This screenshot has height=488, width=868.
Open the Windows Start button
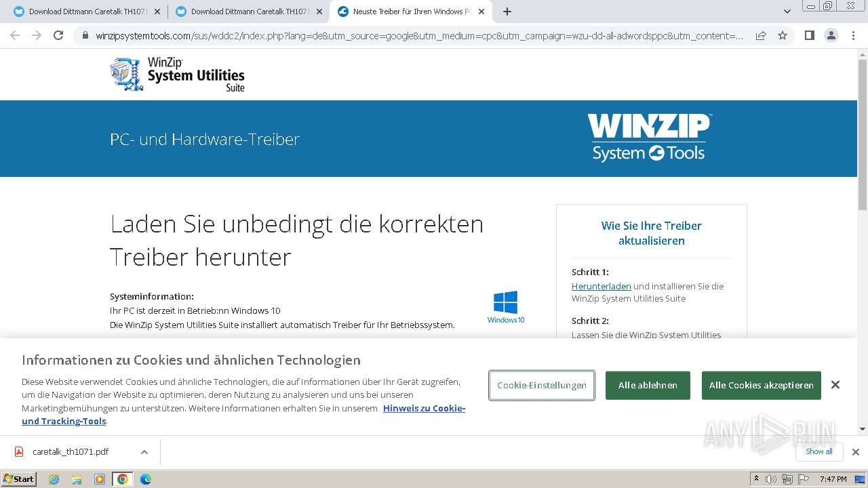pyautogui.click(x=18, y=479)
